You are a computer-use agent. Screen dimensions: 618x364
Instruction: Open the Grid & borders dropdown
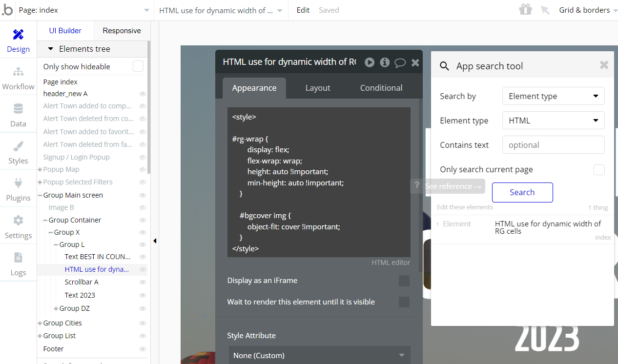[587, 10]
